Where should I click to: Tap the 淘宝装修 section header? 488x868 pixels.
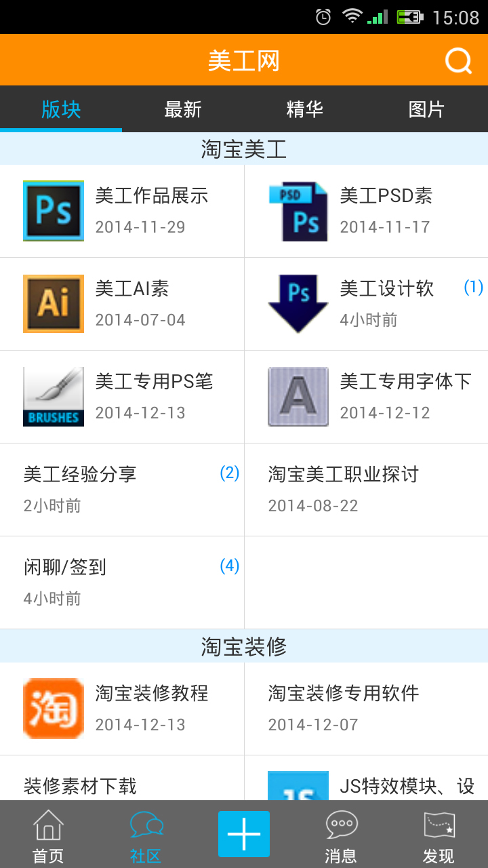(244, 646)
